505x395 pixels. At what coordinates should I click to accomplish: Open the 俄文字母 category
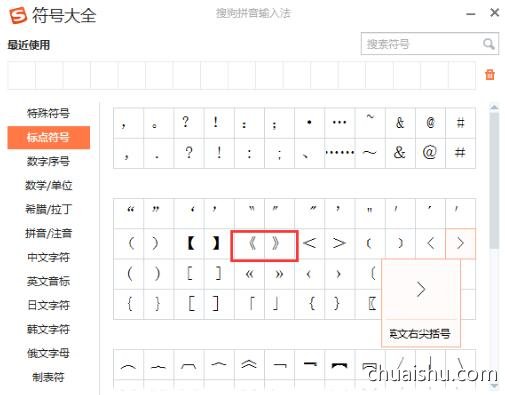[x=48, y=353]
